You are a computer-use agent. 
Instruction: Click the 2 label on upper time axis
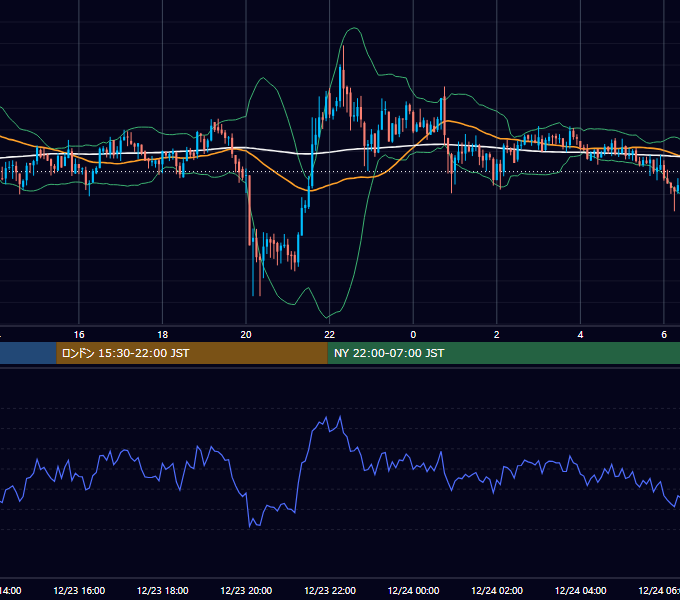point(497,334)
